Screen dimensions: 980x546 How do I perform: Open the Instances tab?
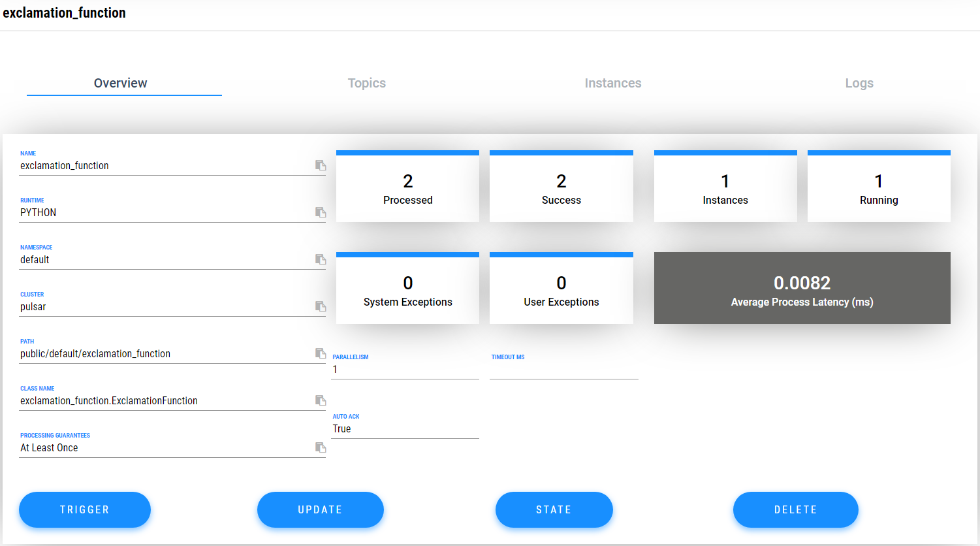612,83
